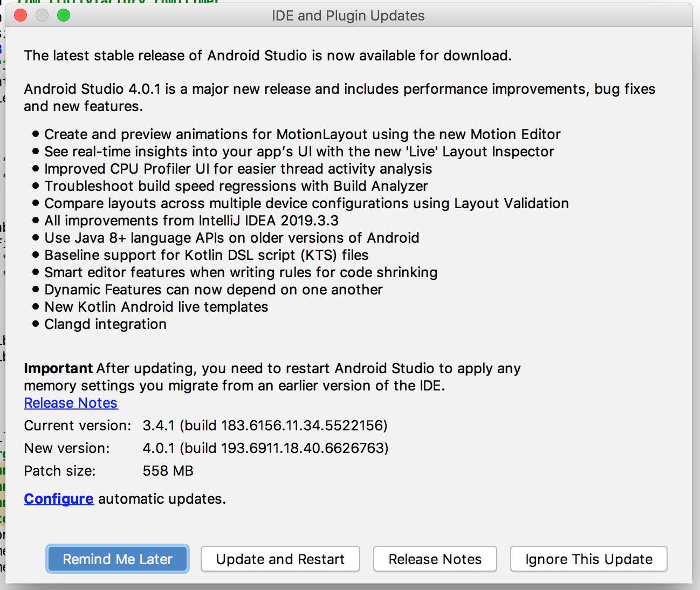Close the IDE and Plugin Updates dialog
The image size is (700, 590).
click(x=20, y=15)
